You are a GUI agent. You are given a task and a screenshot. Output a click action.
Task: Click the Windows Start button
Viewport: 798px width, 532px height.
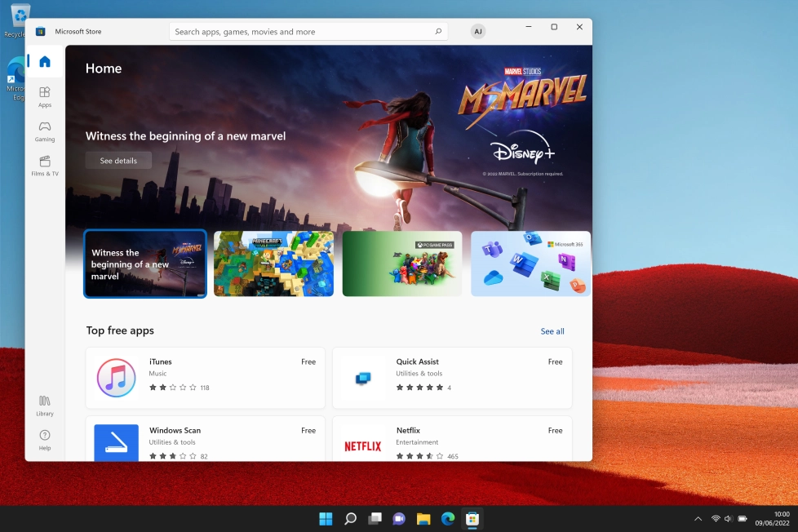(x=326, y=519)
